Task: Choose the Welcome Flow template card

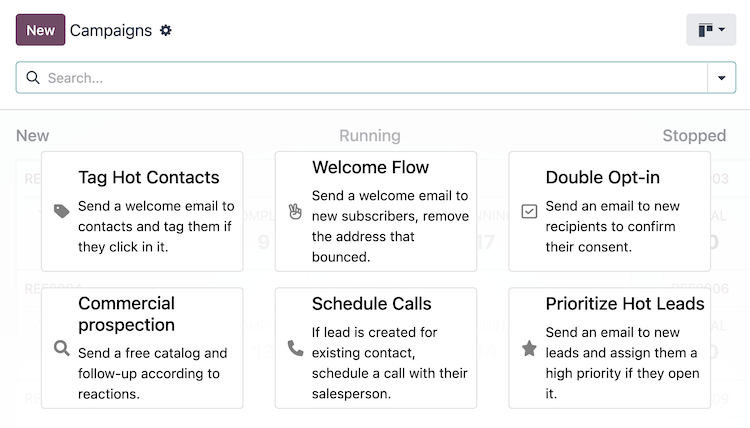Action: pos(375,211)
